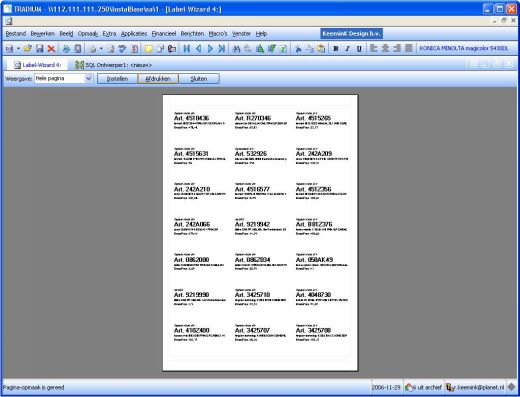Jump to last record arrow icon

(x=222, y=49)
